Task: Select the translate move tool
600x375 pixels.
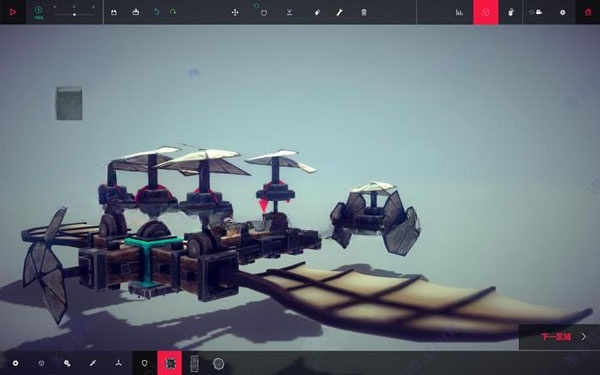Action: 235,12
